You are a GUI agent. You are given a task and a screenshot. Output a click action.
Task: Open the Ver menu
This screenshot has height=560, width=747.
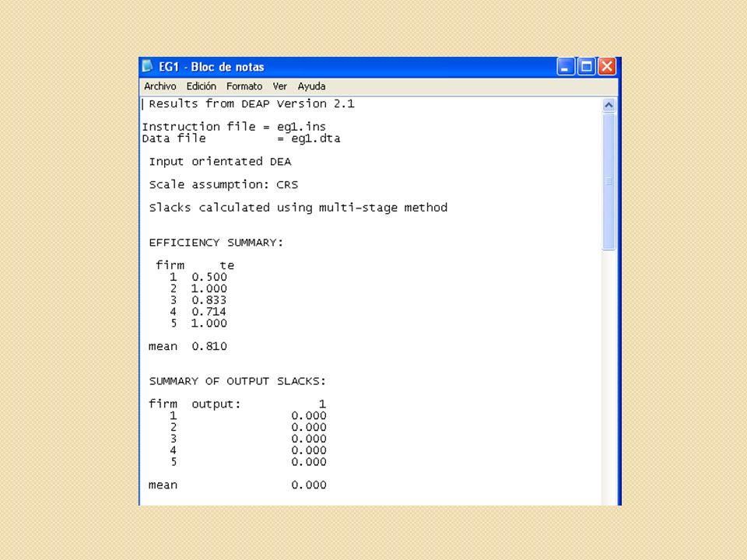point(279,86)
